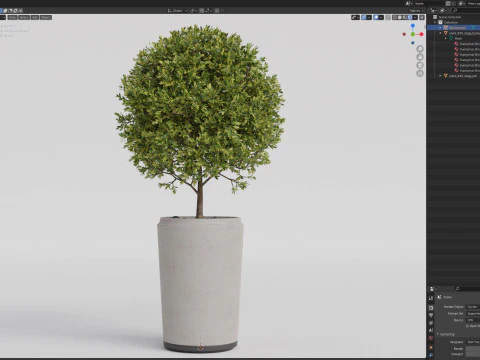This screenshot has width=480, height=360.
Task: Click the outliner search field
Action: 466,11
